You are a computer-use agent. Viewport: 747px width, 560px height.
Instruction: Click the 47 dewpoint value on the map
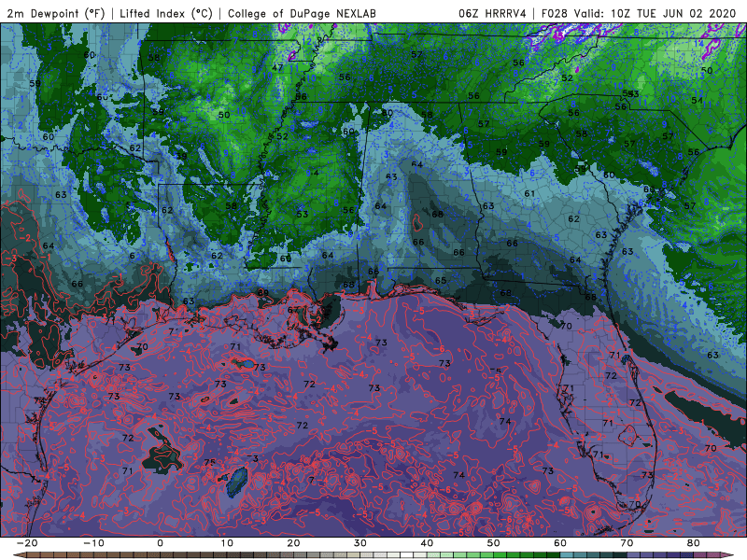coord(277,67)
